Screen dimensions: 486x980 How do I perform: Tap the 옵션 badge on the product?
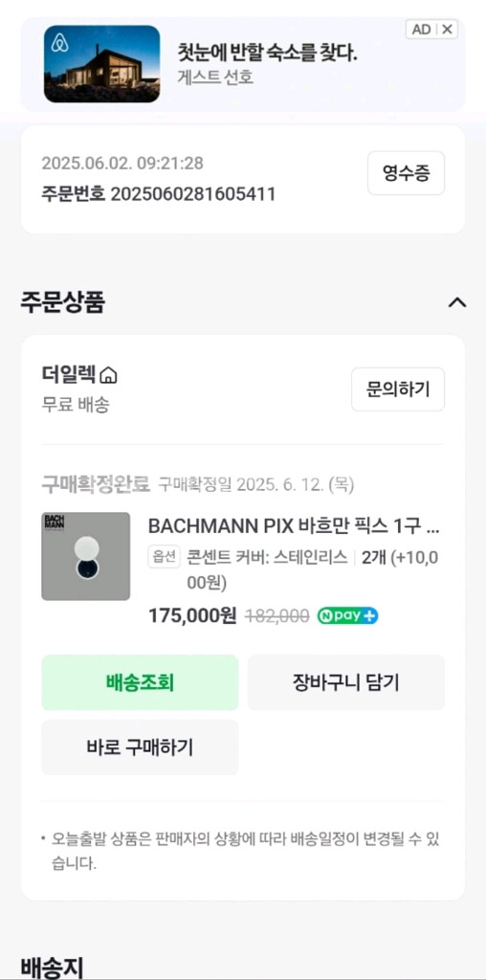[164, 557]
